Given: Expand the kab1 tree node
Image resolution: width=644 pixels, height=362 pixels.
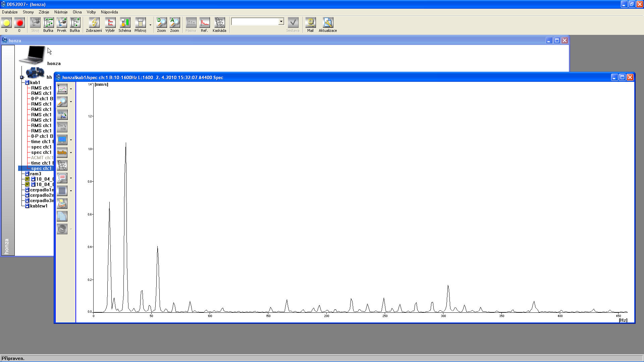Looking at the screenshot, I should tap(25, 83).
